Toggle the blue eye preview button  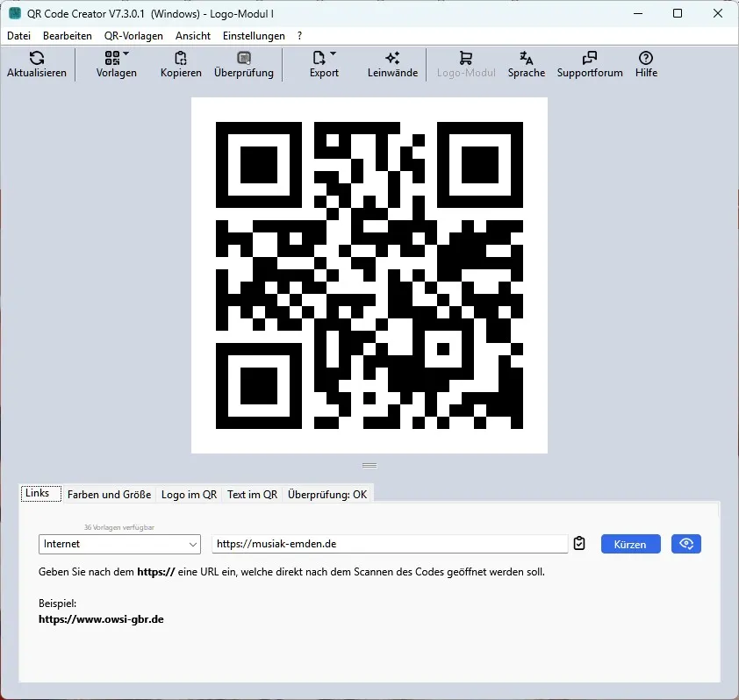685,544
